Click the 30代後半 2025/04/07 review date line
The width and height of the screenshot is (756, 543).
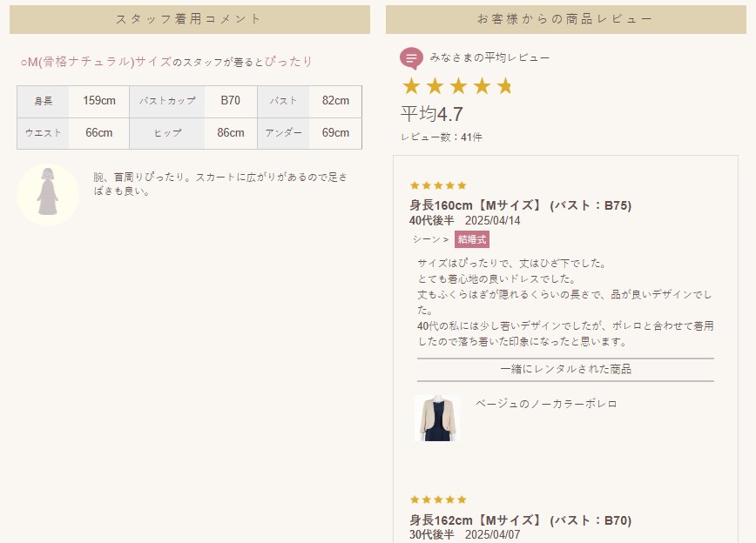click(x=465, y=535)
